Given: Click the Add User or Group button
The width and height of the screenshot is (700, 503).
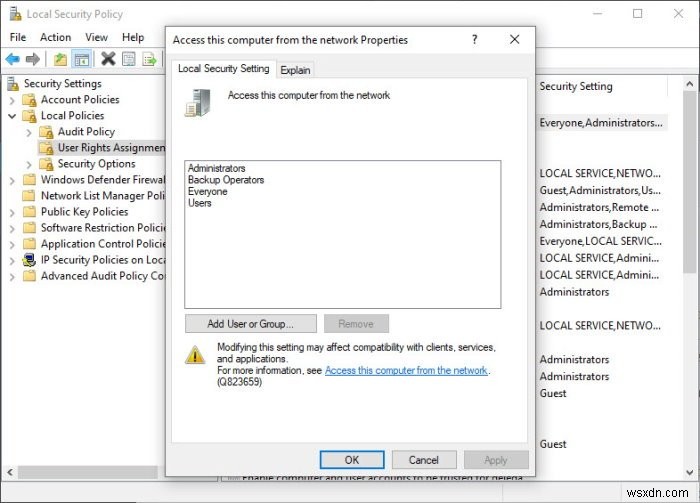Looking at the screenshot, I should coord(251,324).
